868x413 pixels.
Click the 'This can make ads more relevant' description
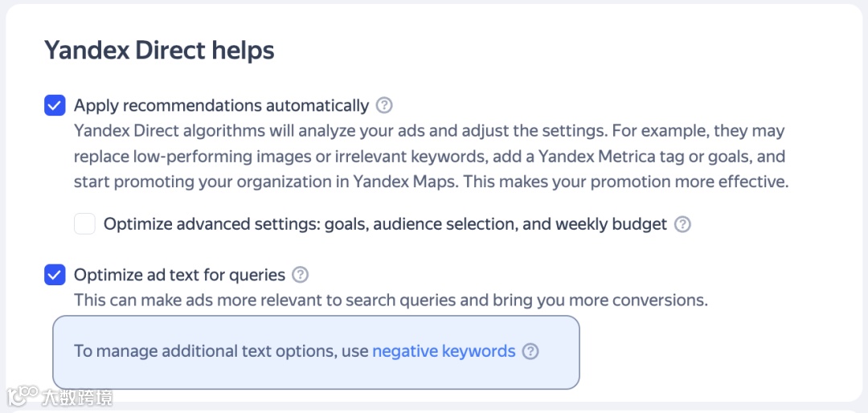pos(391,301)
